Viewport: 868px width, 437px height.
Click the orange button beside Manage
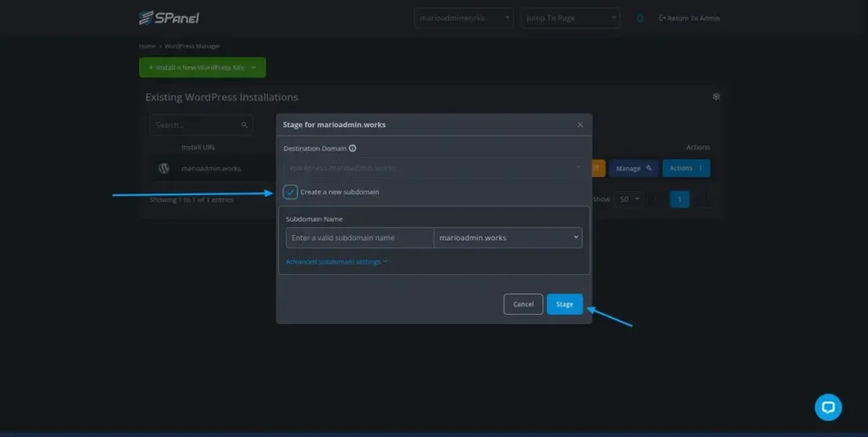coord(599,168)
